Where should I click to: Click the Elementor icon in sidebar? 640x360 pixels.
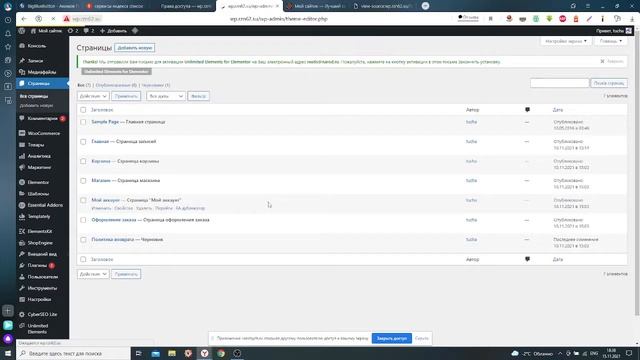click(22, 182)
